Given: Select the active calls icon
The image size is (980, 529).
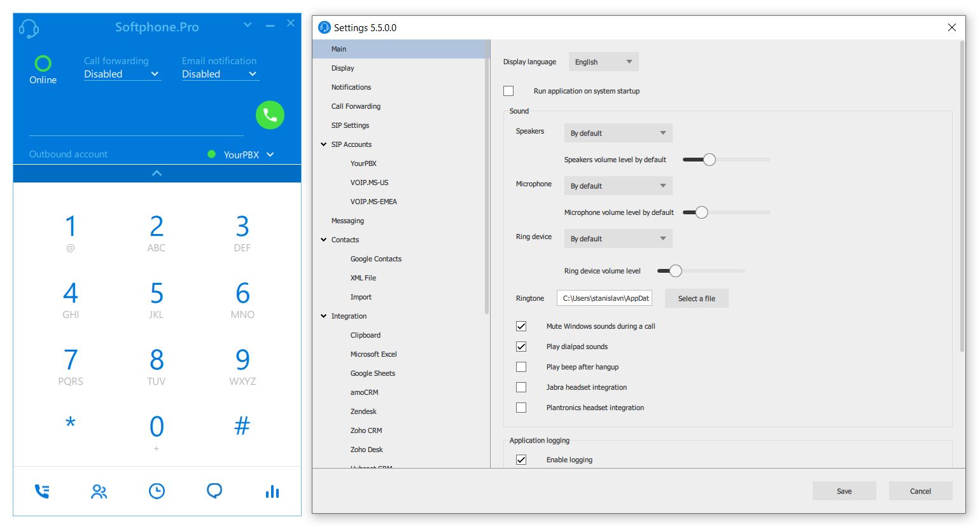Looking at the screenshot, I should click(41, 490).
